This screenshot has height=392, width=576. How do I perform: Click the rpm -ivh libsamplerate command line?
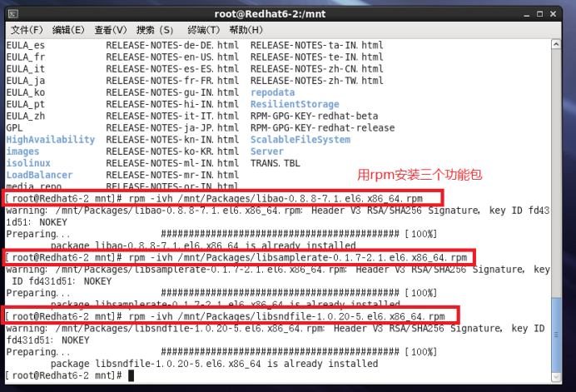pyautogui.click(x=236, y=257)
